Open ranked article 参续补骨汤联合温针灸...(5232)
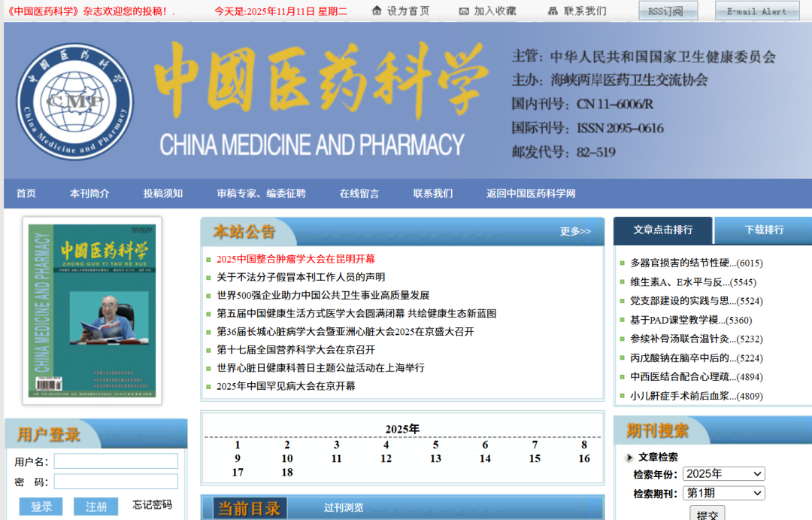This screenshot has height=520, width=812. pyautogui.click(x=696, y=339)
